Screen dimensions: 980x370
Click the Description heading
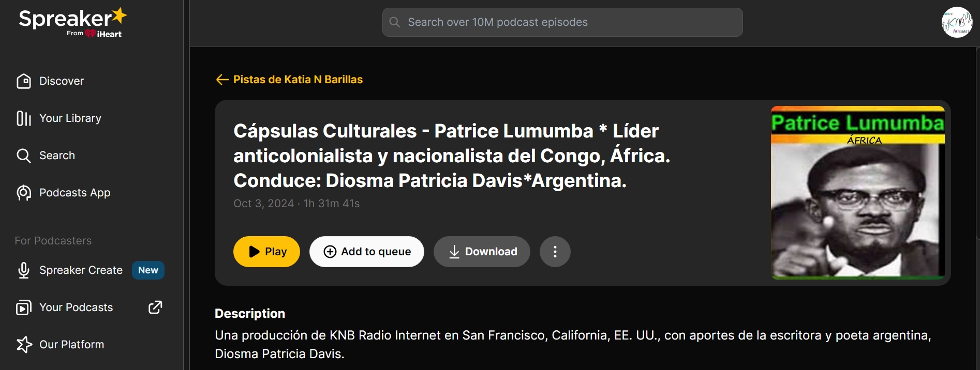tap(250, 314)
